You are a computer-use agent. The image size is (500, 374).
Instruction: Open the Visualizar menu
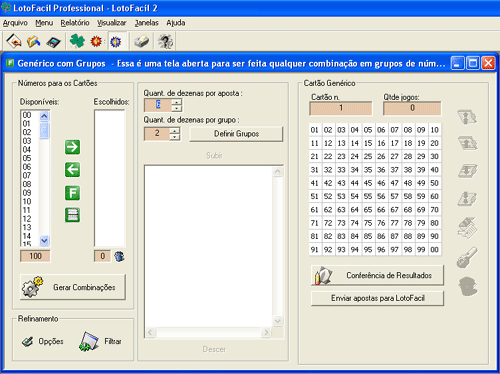coord(112,23)
